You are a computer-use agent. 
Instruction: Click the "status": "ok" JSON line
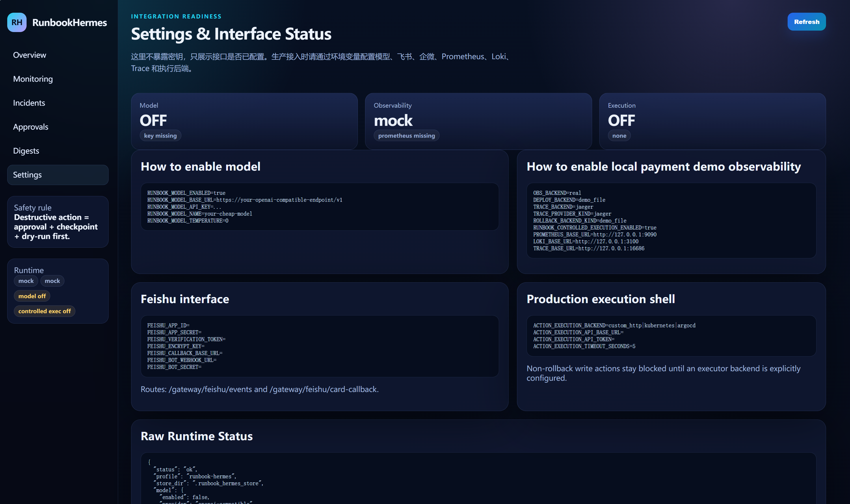tap(175, 469)
